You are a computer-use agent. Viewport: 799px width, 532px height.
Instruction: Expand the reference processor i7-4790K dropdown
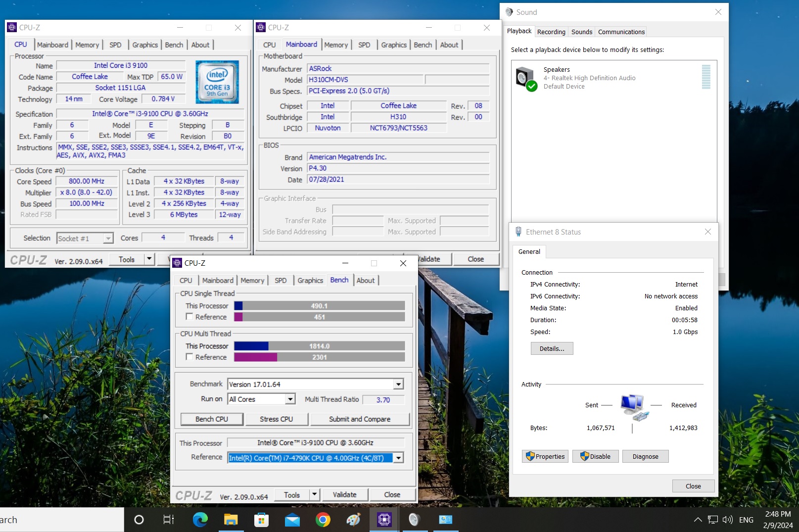(398, 458)
